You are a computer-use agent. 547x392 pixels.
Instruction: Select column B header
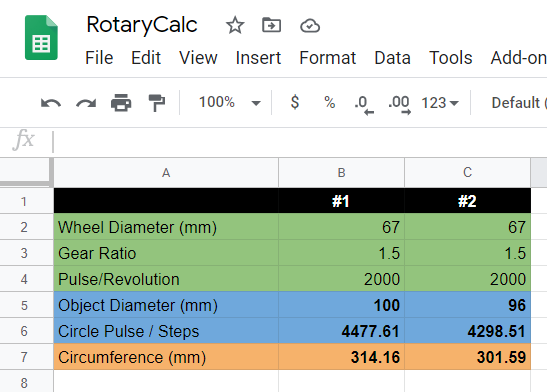tap(342, 173)
